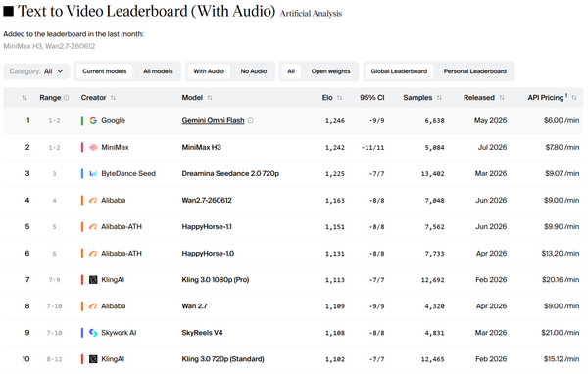Image resolution: width=588 pixels, height=374 pixels.
Task: Click the API Pricing column header
Action: click(x=546, y=98)
